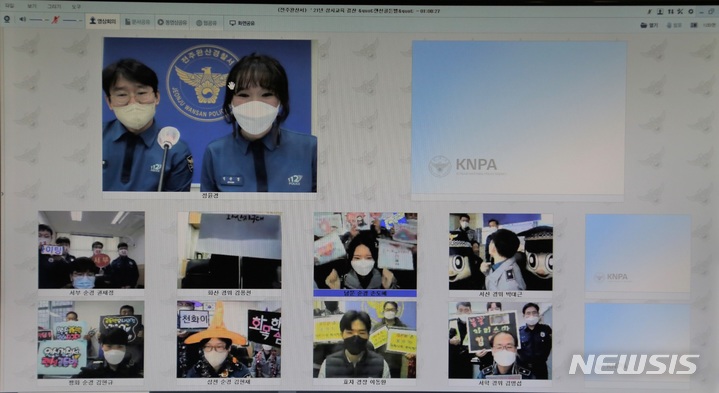The image size is (719, 393).
Task: Open the 웹공유 web sharing tab
Action: [x=206, y=22]
